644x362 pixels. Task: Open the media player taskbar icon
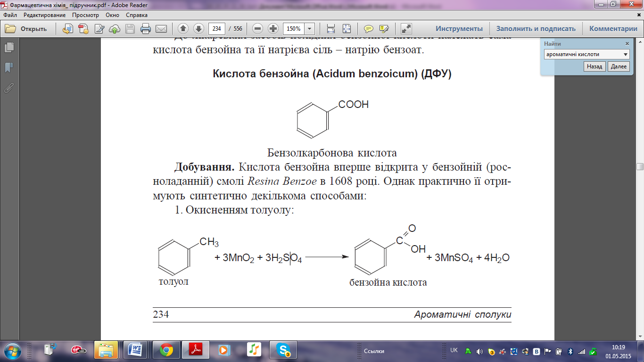tap(224, 350)
